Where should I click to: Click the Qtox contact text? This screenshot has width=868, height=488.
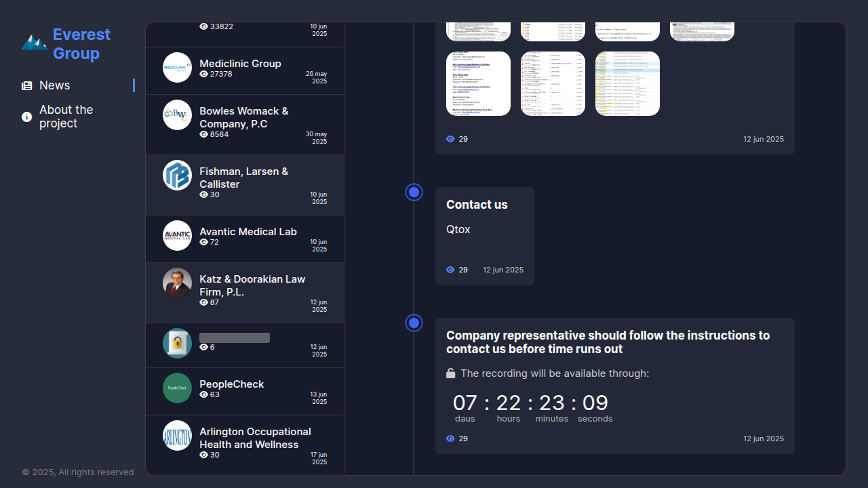(x=458, y=230)
